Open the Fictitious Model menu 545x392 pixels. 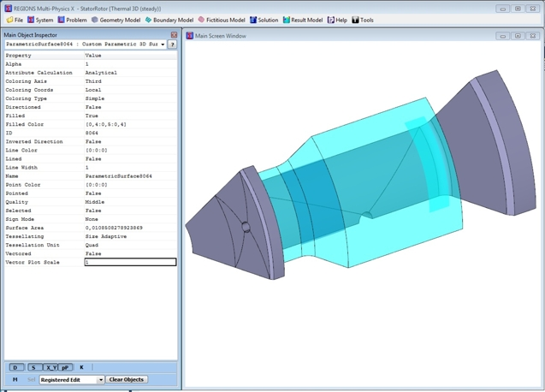point(222,20)
